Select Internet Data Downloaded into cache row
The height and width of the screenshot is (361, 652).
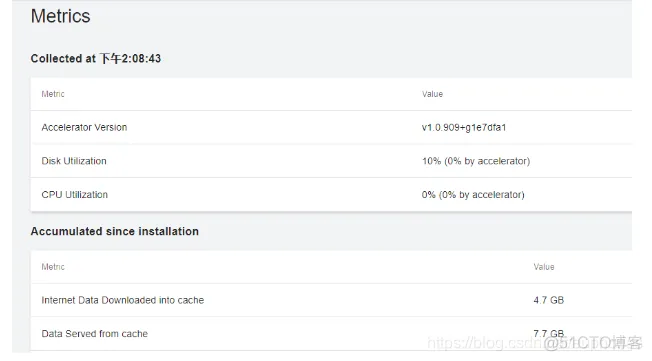point(331,300)
